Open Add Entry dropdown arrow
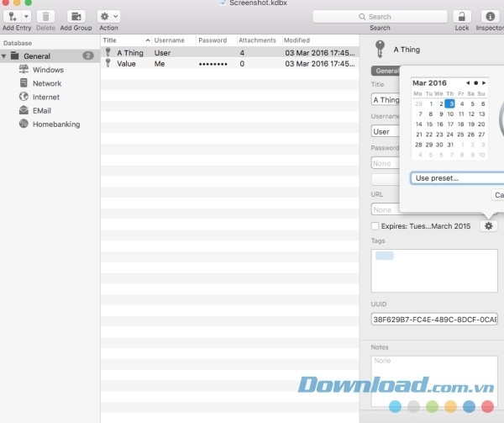This screenshot has height=423, width=504. click(x=27, y=16)
